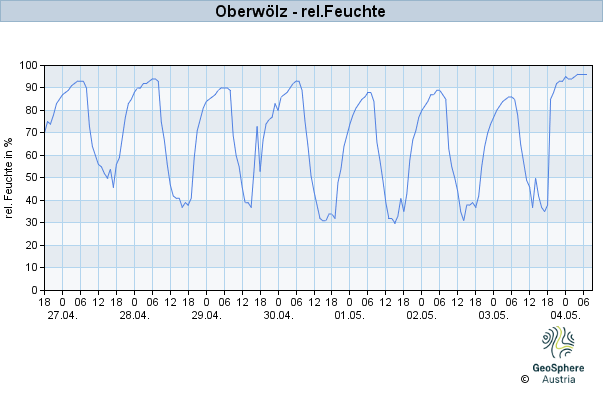The image size is (603, 400).
Task: Click the 30 value on the y-axis
Action: [x=32, y=223]
